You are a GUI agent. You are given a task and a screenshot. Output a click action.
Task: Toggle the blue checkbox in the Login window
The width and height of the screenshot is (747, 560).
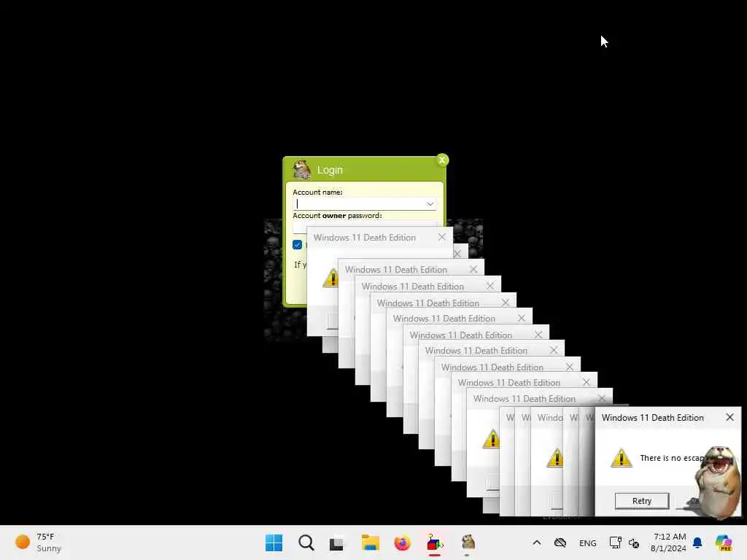click(x=298, y=245)
